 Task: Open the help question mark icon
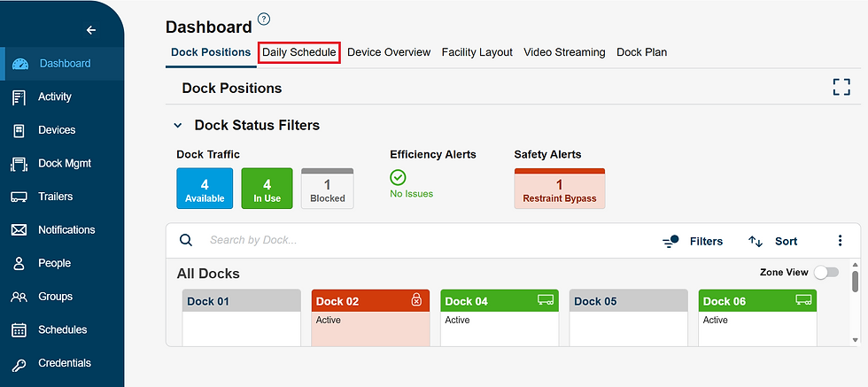tap(264, 19)
